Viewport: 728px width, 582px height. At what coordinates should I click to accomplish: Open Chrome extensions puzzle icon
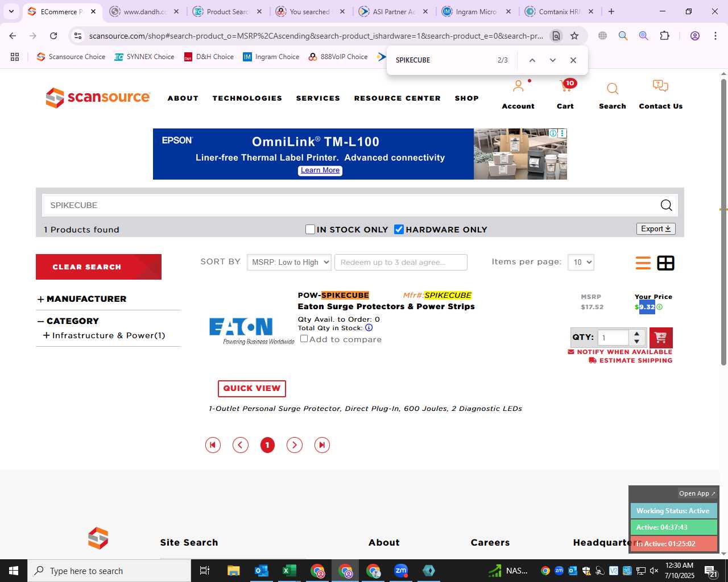pos(664,36)
